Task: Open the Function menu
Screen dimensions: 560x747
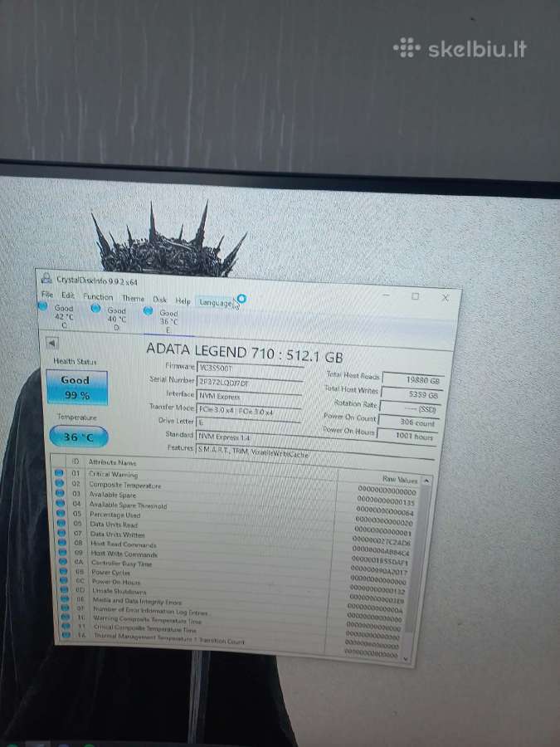Action: pos(98,296)
